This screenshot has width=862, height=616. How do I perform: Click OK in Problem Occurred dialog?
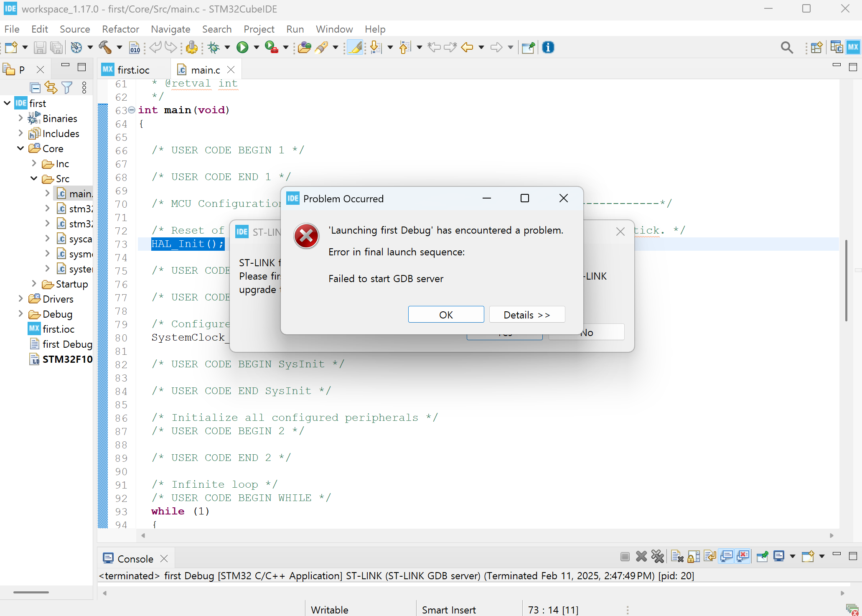point(446,315)
